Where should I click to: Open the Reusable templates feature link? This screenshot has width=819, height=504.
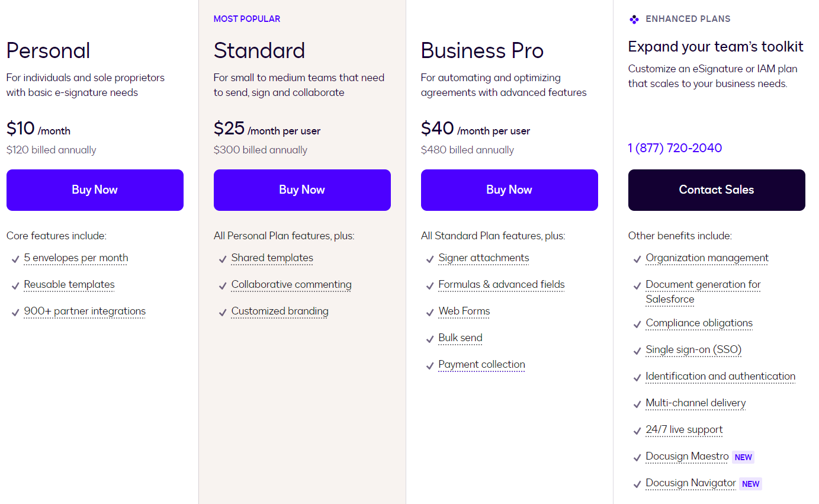(69, 285)
